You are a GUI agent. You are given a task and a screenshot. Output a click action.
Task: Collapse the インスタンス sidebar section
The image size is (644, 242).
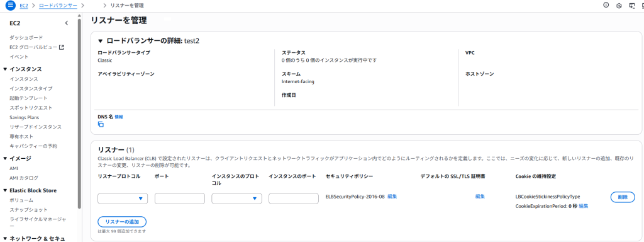tap(5, 69)
